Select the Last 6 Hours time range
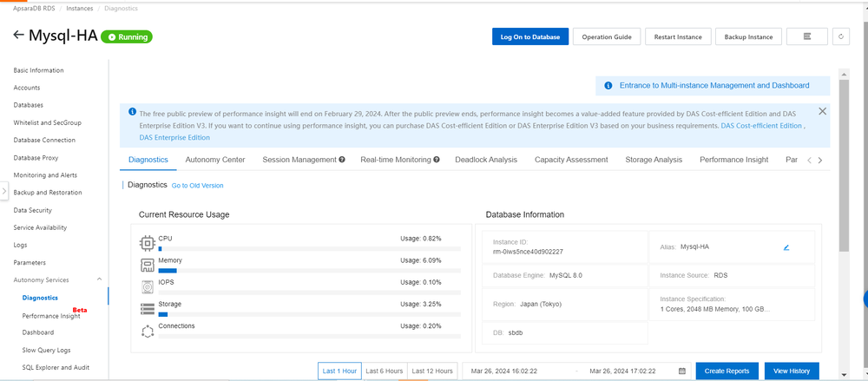868x381 pixels. pyautogui.click(x=384, y=371)
